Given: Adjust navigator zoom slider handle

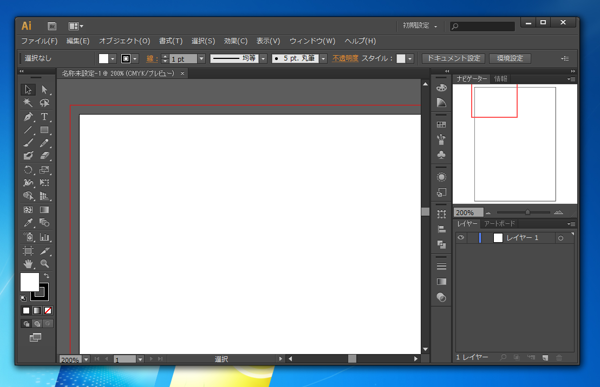Looking at the screenshot, I should click(528, 212).
